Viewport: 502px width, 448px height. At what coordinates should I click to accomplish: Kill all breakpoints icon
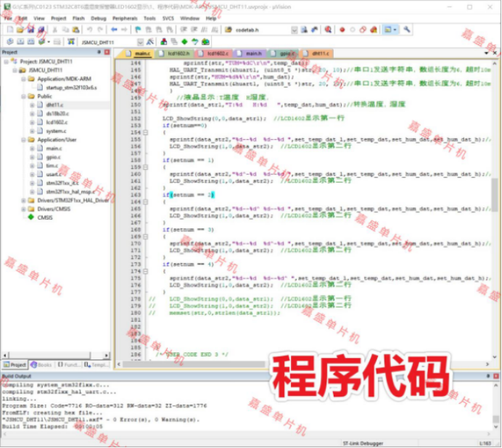[x=374, y=30]
